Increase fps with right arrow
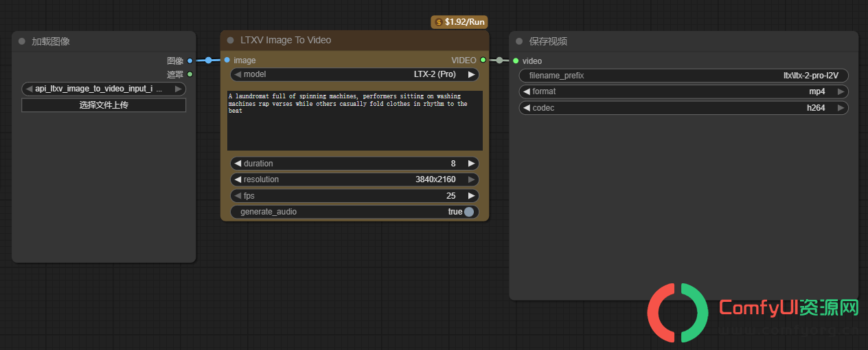 click(x=472, y=196)
